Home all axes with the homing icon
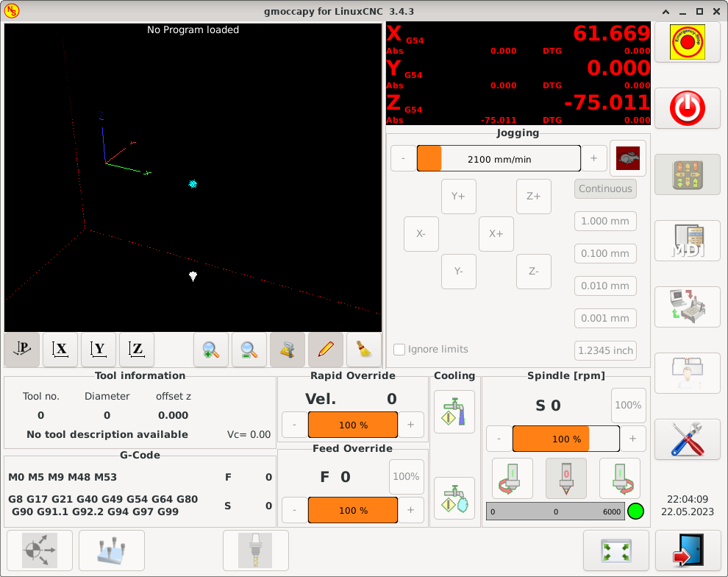Image resolution: width=728 pixels, height=577 pixels. coord(38,550)
